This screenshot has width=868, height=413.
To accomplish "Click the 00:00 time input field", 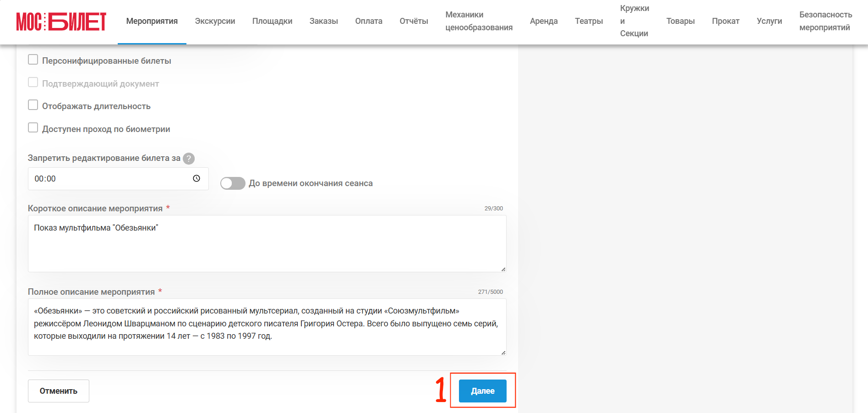I will (118, 179).
